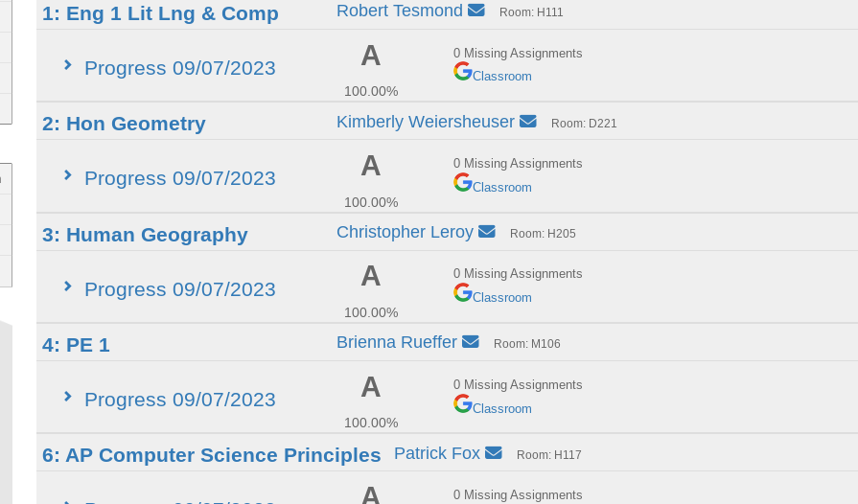The height and width of the screenshot is (504, 858).
Task: Open 2: Hon Geometry course link
Action: (124, 124)
